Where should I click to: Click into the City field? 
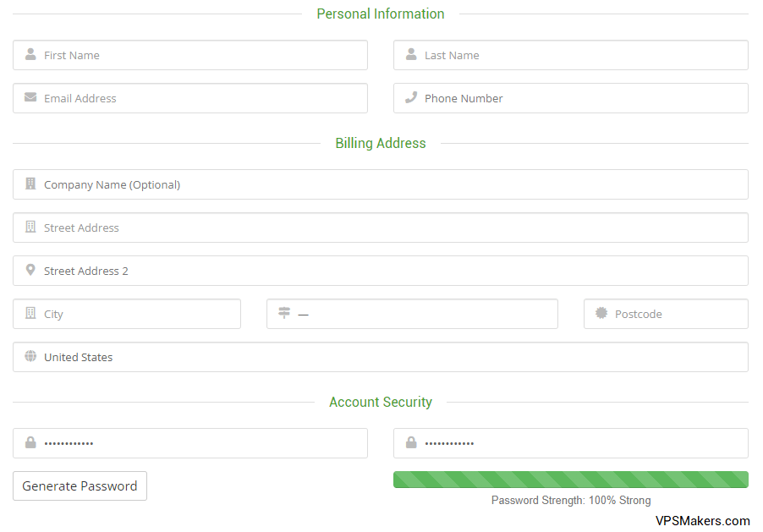(x=127, y=314)
